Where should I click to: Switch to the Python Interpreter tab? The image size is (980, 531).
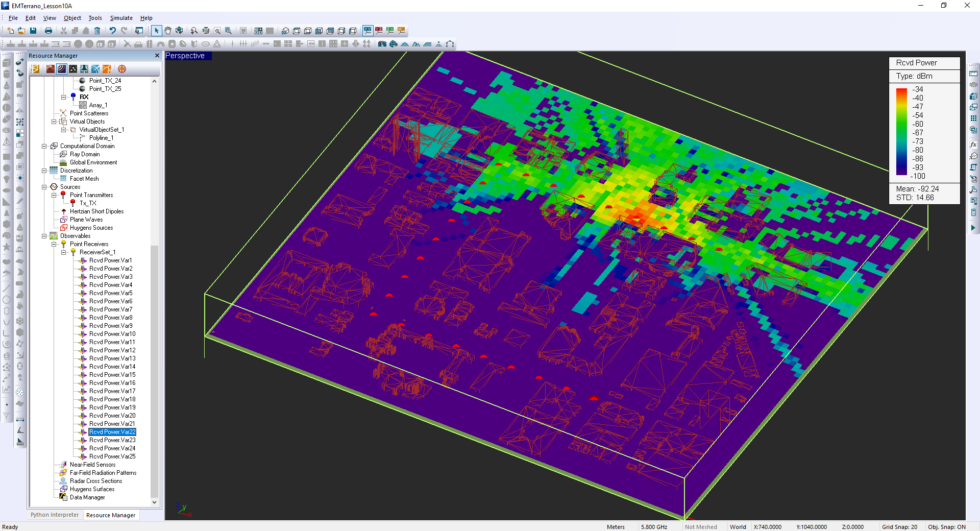coord(55,515)
